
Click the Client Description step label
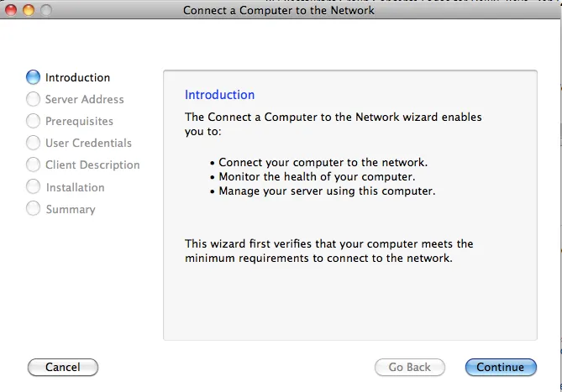92,165
